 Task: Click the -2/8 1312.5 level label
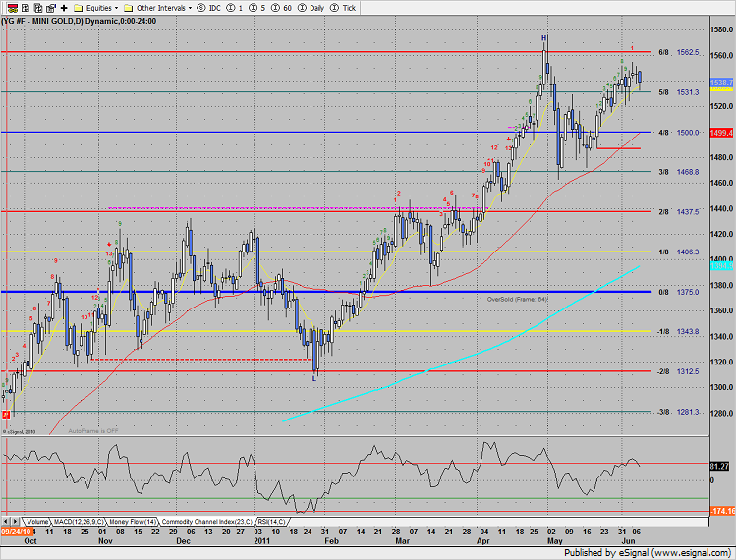pos(678,371)
